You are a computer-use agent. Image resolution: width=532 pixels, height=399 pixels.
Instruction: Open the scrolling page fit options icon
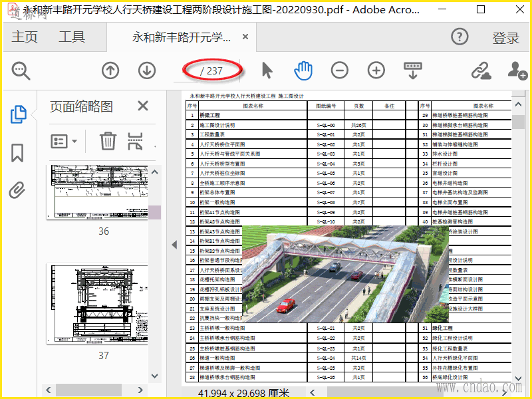tap(413, 70)
